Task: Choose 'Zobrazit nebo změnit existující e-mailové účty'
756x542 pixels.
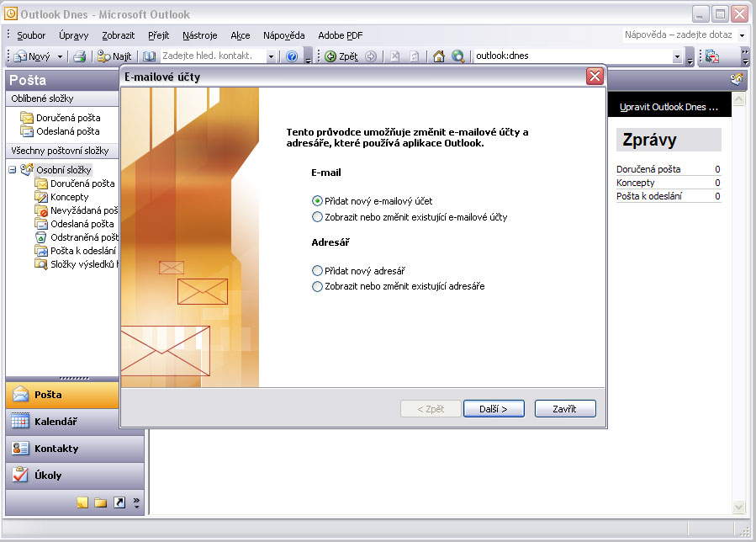Action: (x=317, y=217)
